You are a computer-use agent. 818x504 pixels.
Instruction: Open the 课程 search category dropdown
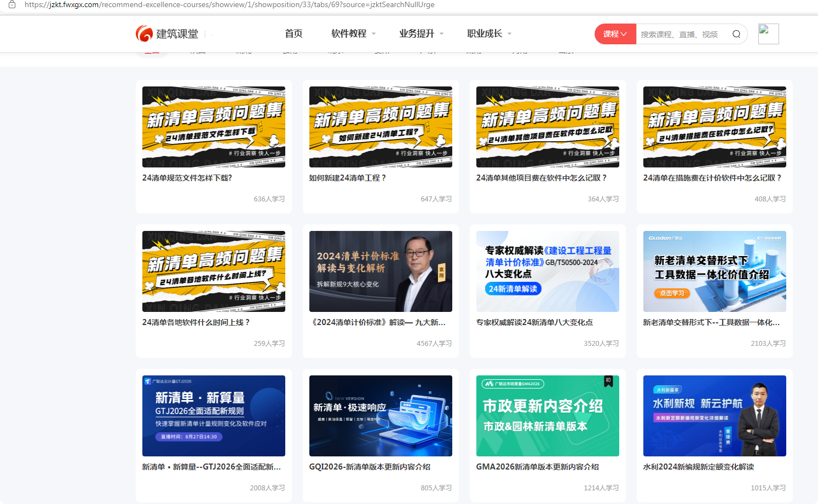click(614, 33)
